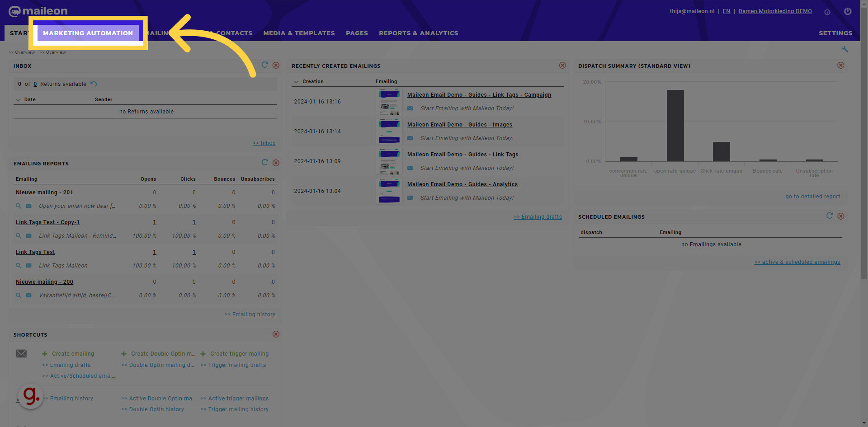Screen dimensions: 868x427
Task: Refresh the Emailing Reports panel
Action: coord(265,162)
